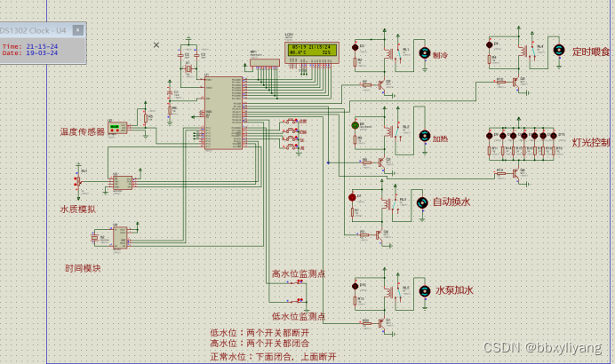Click the 时间模块 label
This screenshot has height=364, width=615.
[x=83, y=268]
